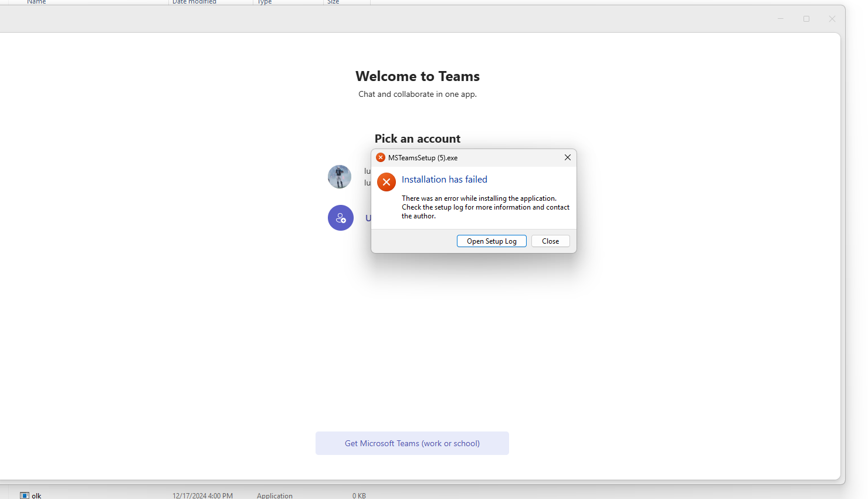Screen dimensions: 868x499
Task: Open the setup log from error dialog
Action: pos(491,241)
